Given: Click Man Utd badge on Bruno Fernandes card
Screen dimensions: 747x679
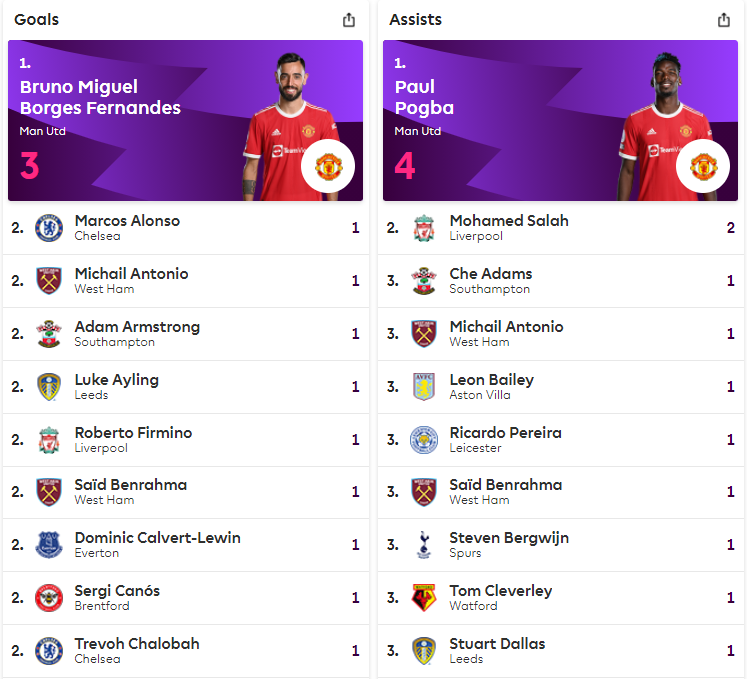Looking at the screenshot, I should coord(329,166).
